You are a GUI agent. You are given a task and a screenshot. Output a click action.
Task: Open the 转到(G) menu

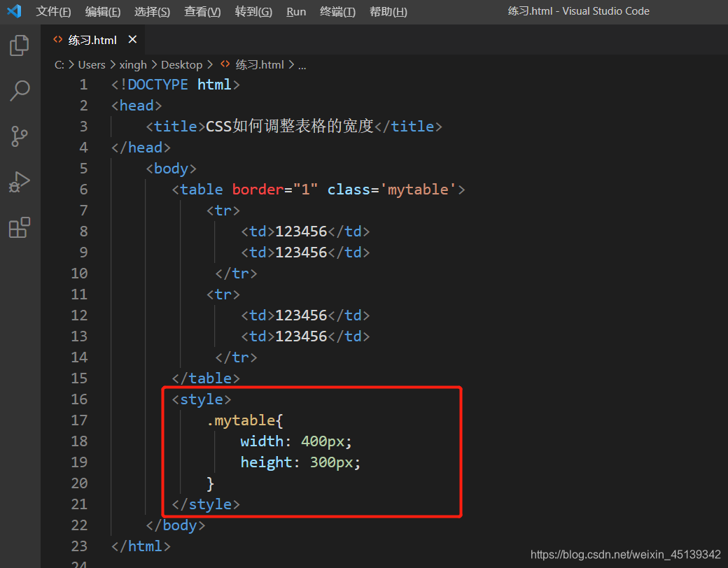point(253,11)
